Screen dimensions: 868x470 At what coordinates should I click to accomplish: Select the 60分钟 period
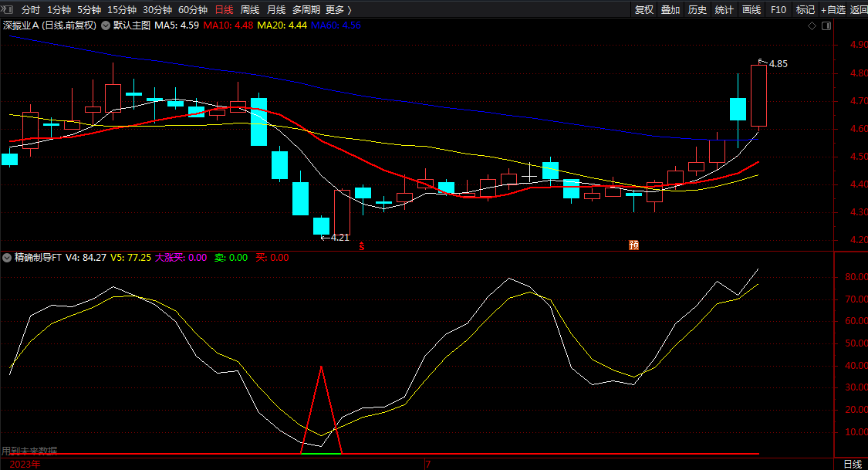pyautogui.click(x=193, y=10)
